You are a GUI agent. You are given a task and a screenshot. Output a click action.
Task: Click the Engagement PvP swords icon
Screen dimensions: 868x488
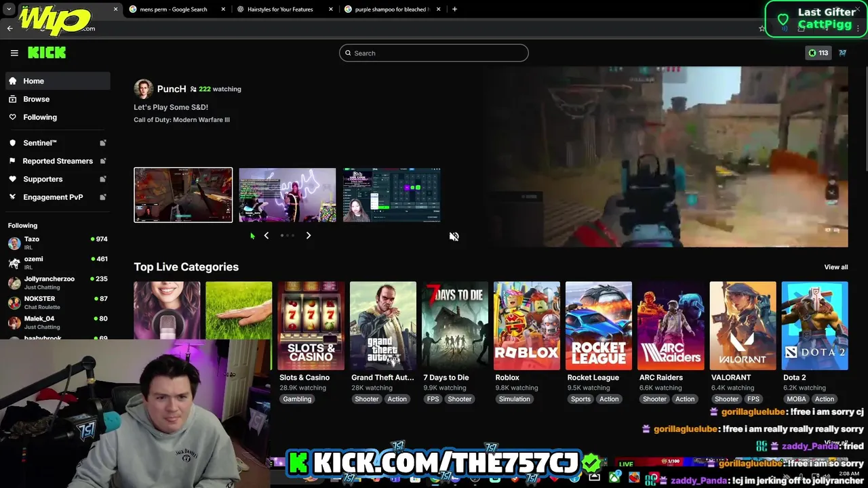tap(12, 197)
